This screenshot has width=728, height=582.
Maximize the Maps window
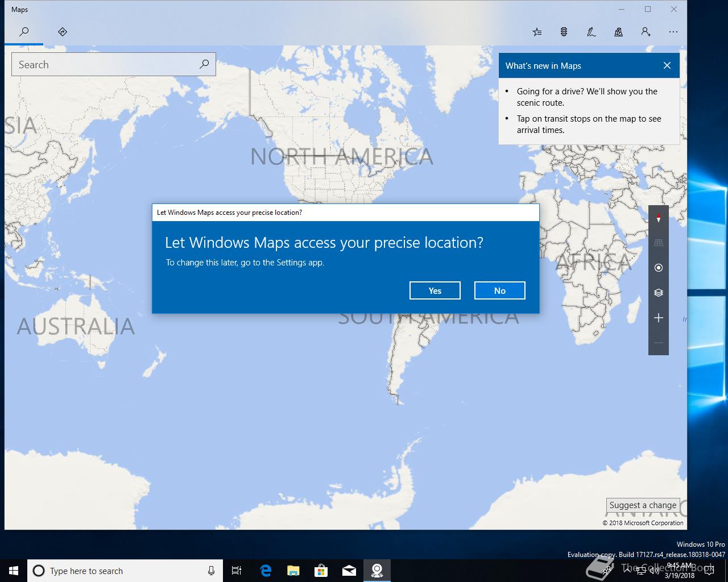(648, 9)
